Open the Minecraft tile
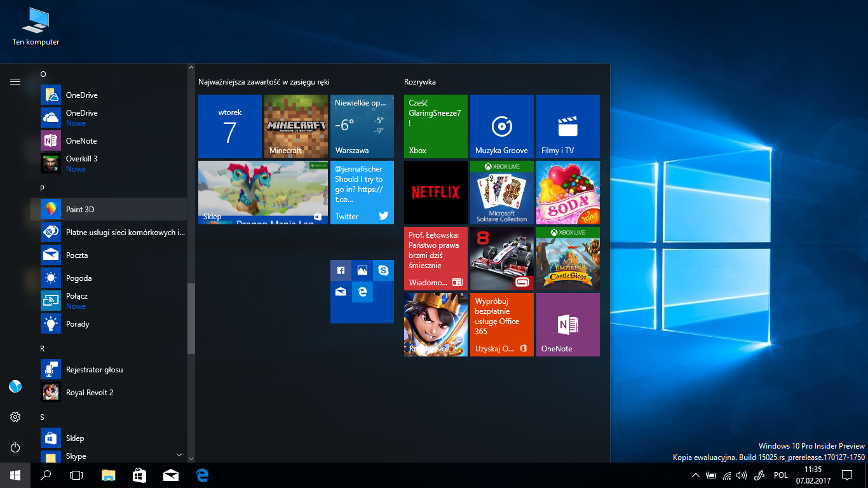The height and width of the screenshot is (488, 868). pyautogui.click(x=296, y=126)
